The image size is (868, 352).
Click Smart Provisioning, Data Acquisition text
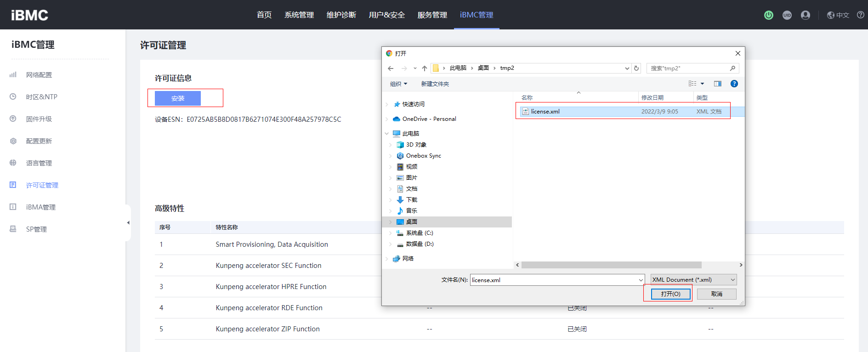272,244
